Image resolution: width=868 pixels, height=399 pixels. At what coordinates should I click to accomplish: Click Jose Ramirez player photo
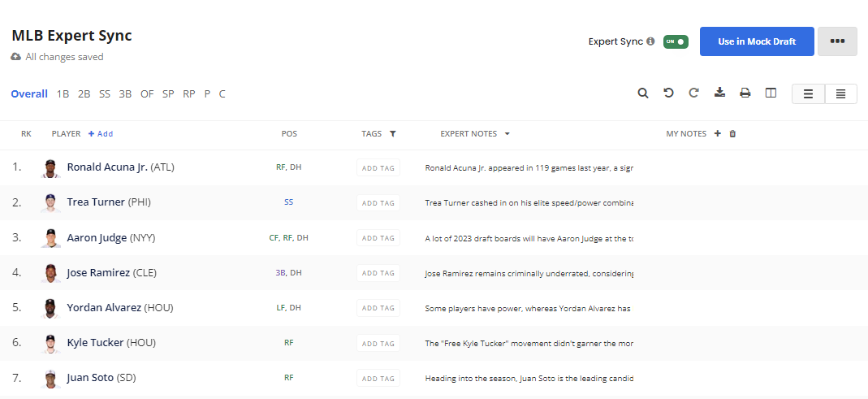point(51,273)
